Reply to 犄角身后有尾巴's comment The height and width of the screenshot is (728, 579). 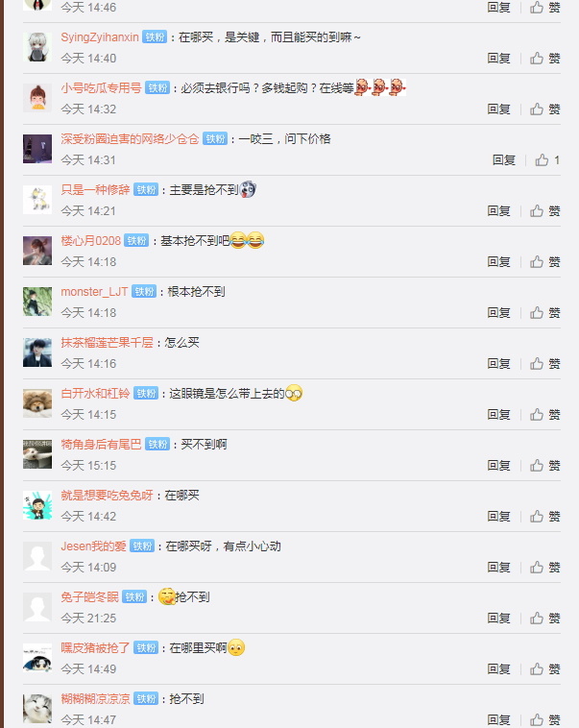tap(498, 465)
